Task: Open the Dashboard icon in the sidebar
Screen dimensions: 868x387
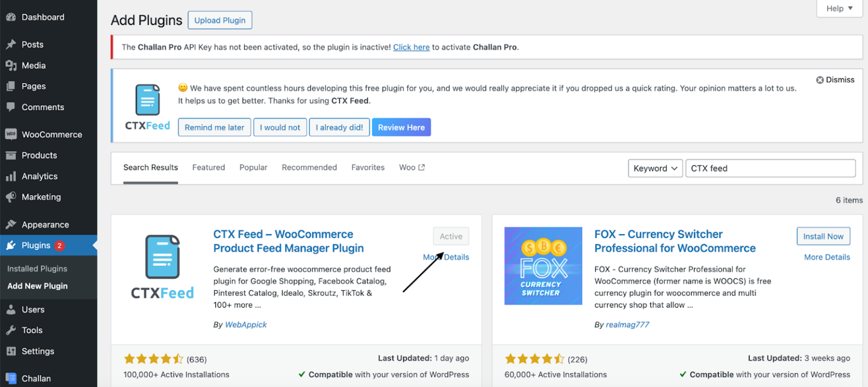Action: [x=11, y=17]
